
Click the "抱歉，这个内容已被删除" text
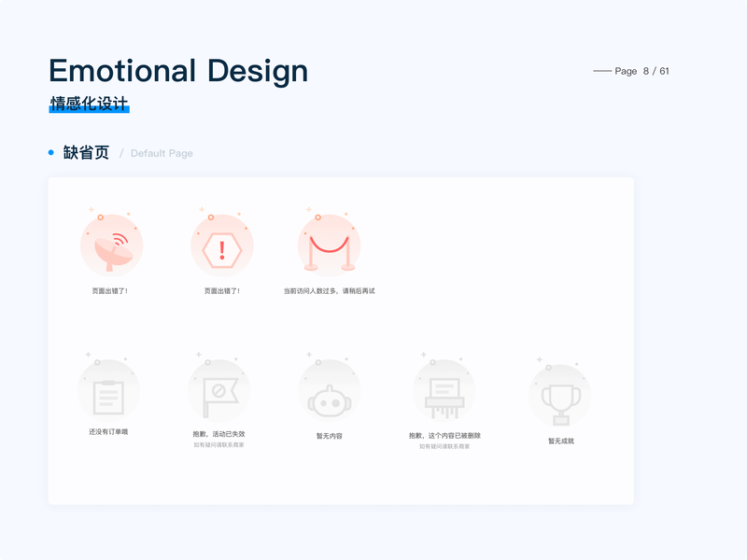point(444,436)
